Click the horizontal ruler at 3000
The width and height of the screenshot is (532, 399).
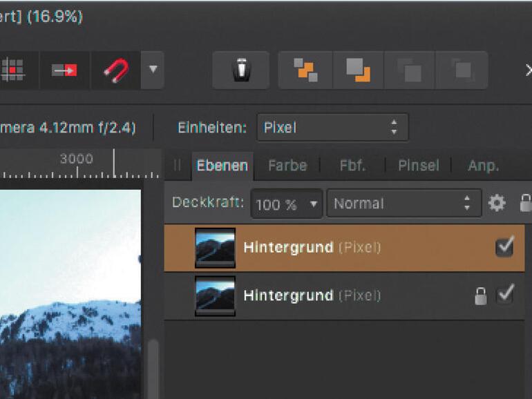pyautogui.click(x=77, y=159)
